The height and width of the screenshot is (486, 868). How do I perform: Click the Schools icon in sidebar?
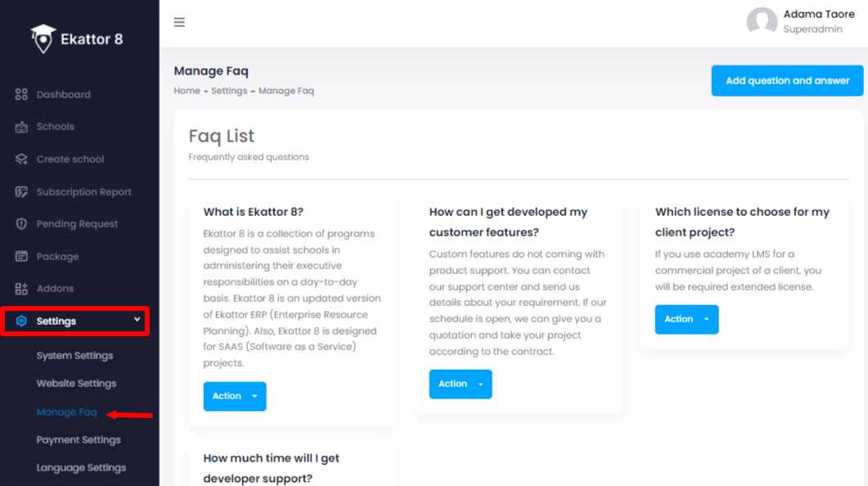(x=21, y=127)
